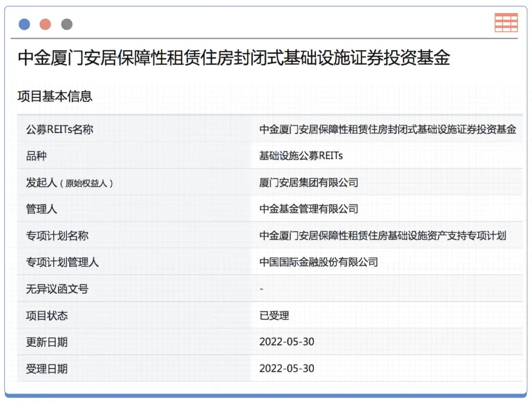
Task: Click the orange window dot
Action: (x=45, y=24)
